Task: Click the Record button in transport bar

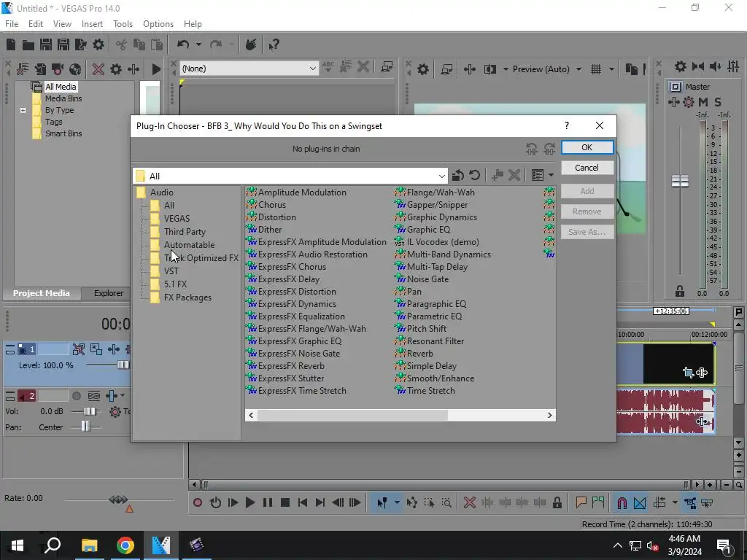Action: tap(198, 503)
